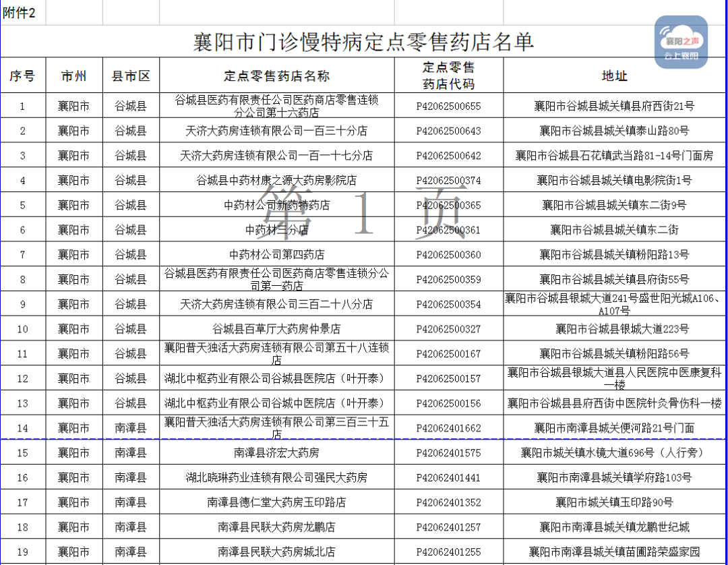Select the 序号 column header
The image size is (728, 565).
(23, 76)
